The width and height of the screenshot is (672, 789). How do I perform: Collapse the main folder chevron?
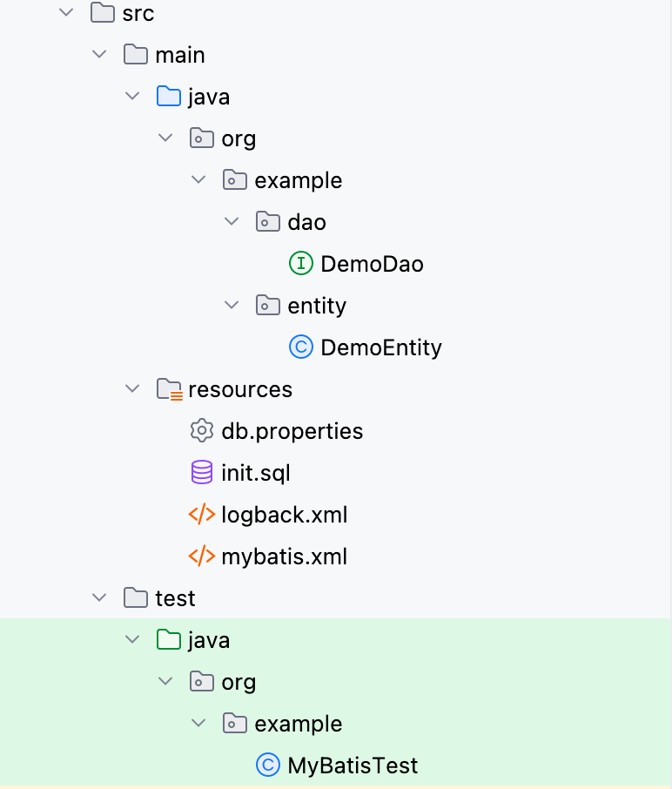point(99,54)
